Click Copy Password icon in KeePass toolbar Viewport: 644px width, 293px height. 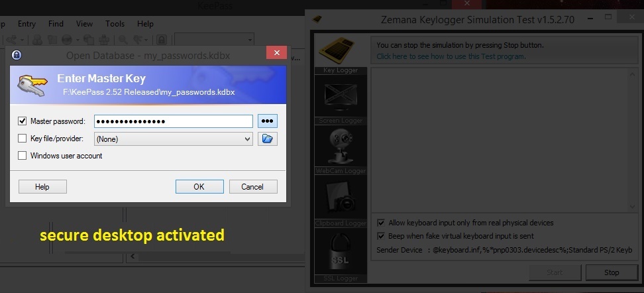52,40
